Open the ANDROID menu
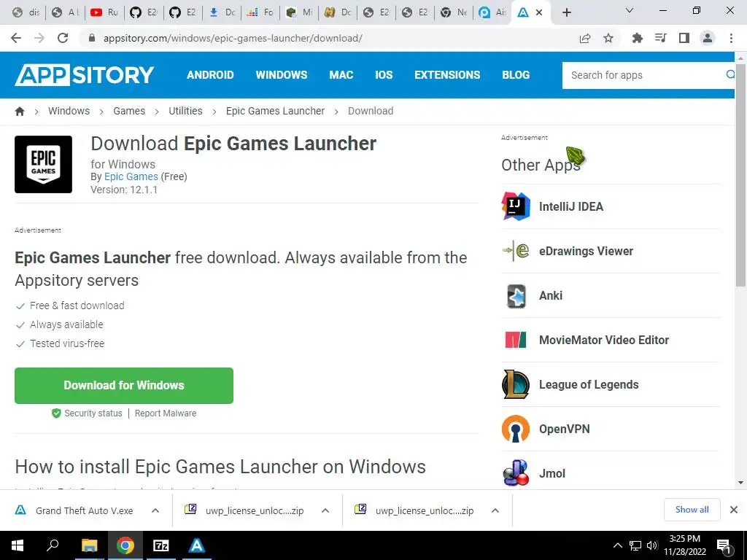The image size is (747, 560). coord(210,75)
